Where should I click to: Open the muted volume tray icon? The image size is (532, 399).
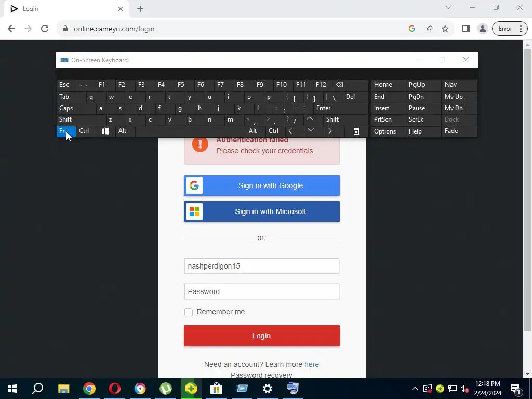[x=464, y=389]
